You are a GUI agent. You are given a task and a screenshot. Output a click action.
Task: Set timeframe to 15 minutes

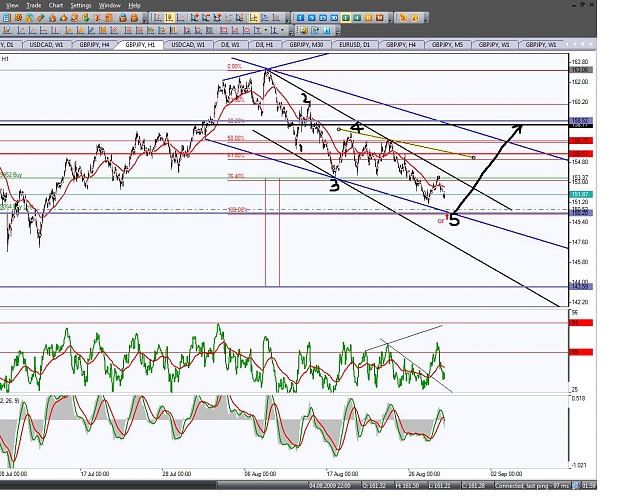[323, 18]
